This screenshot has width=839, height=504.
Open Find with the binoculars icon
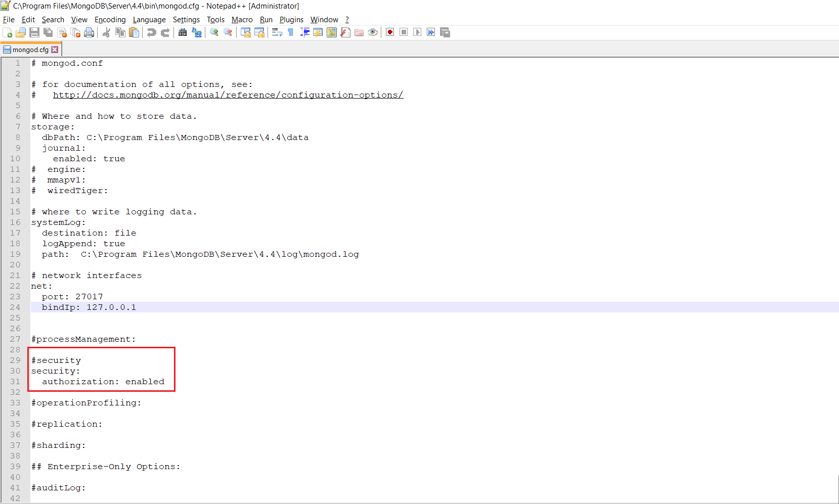183,32
